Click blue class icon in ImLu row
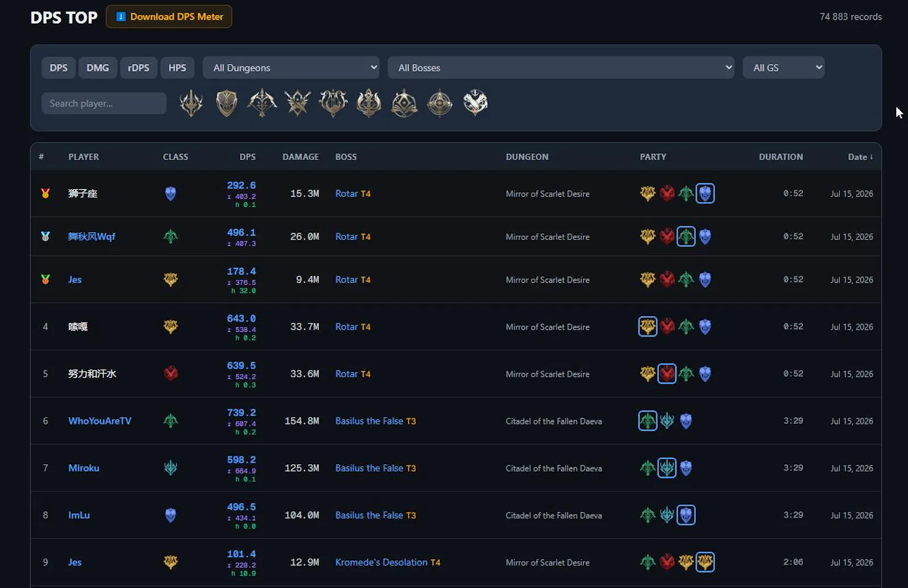This screenshot has height=588, width=908. (x=170, y=515)
